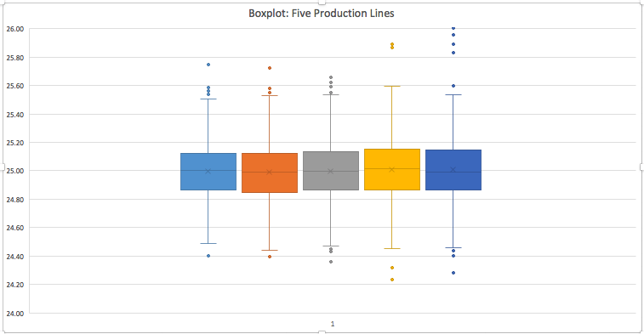Grab the chart's top center resize handle
This screenshot has width=644, height=334.
pyautogui.click(x=322, y=3)
